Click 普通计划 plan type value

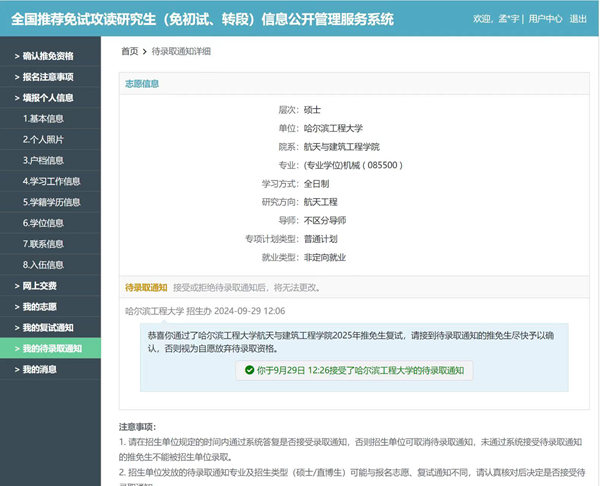click(x=320, y=239)
